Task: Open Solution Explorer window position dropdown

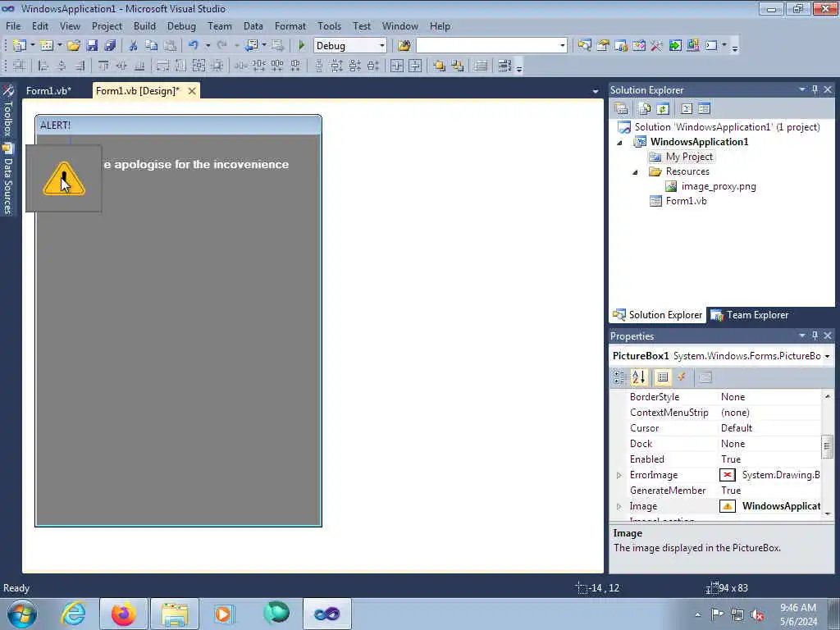Action: pyautogui.click(x=802, y=89)
